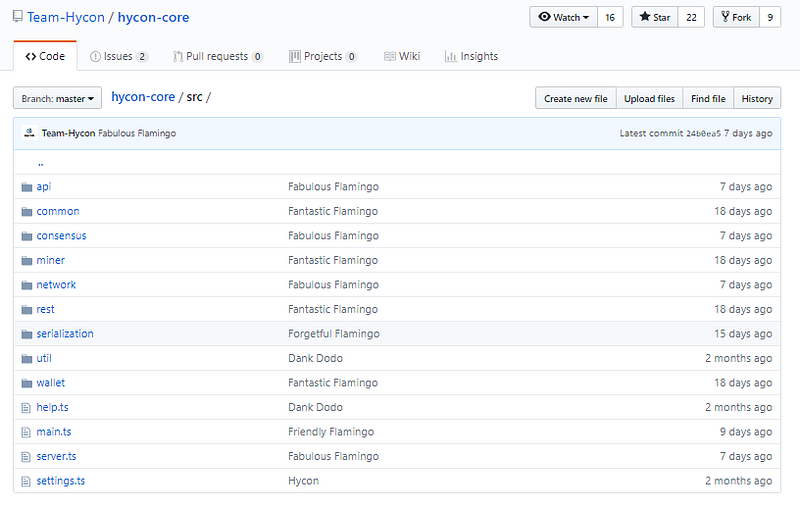800x515 pixels.
Task: Open the rest folder name
Action: (x=45, y=309)
